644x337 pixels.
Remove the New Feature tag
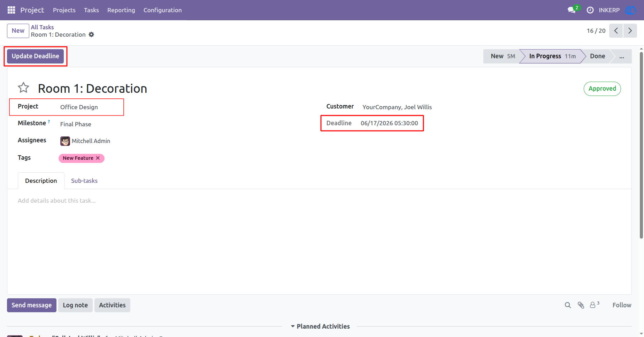click(98, 158)
